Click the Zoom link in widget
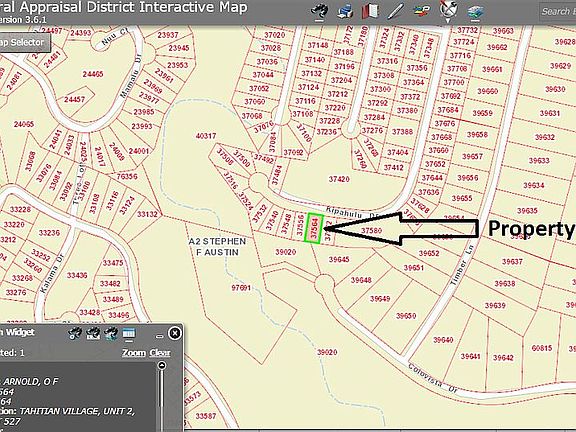Image resolution: width=576 pixels, height=432 pixels. [x=133, y=353]
